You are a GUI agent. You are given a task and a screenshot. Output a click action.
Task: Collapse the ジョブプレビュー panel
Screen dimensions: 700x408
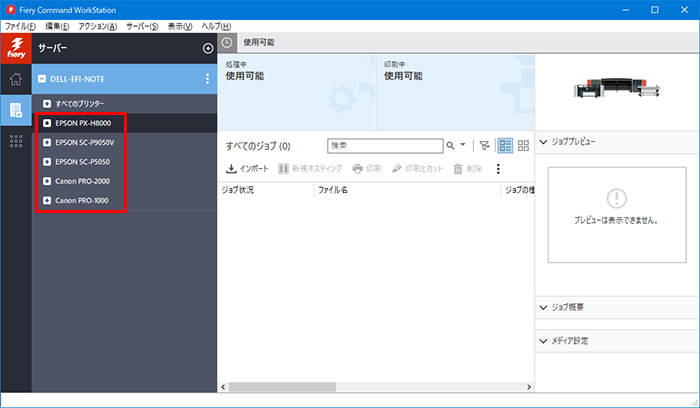click(x=543, y=142)
